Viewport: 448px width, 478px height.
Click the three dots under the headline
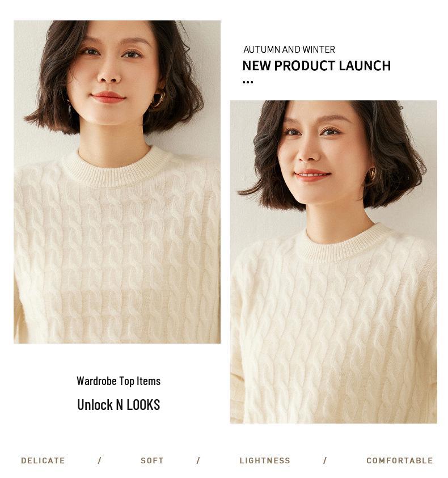(x=248, y=82)
